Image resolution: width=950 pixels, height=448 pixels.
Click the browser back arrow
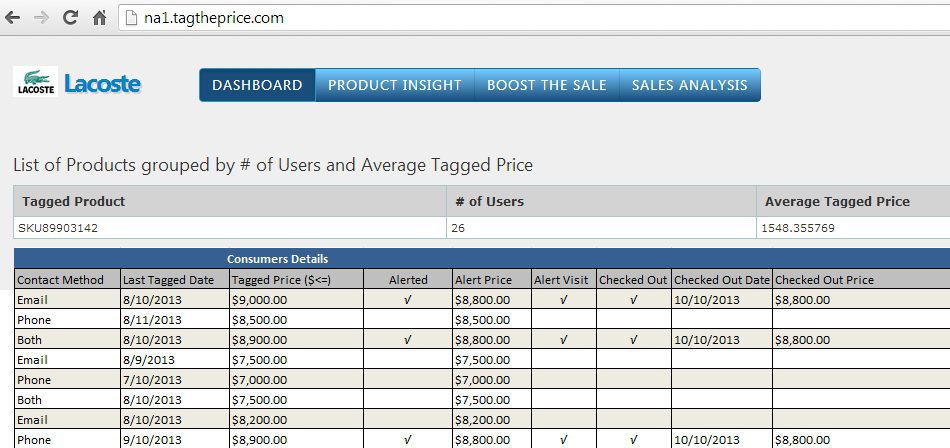pyautogui.click(x=12, y=18)
